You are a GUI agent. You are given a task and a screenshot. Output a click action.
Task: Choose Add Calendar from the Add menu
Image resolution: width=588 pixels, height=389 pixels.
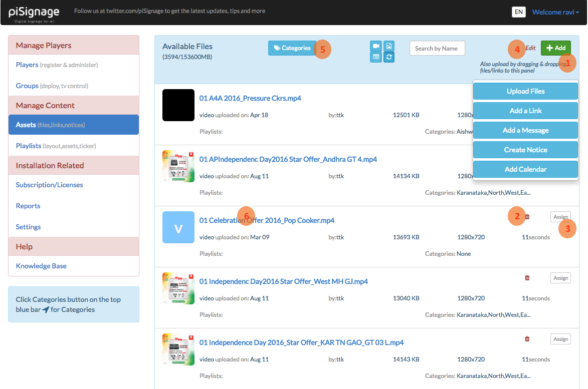click(x=525, y=169)
